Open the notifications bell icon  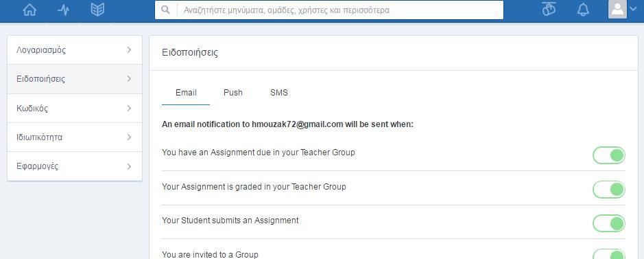point(583,10)
